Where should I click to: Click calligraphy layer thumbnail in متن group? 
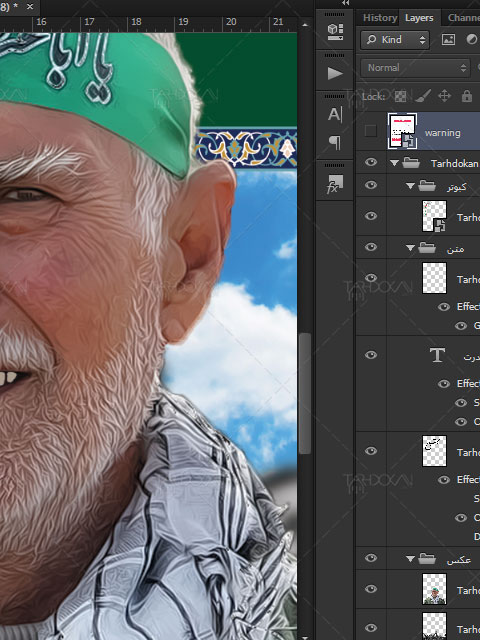point(434,451)
